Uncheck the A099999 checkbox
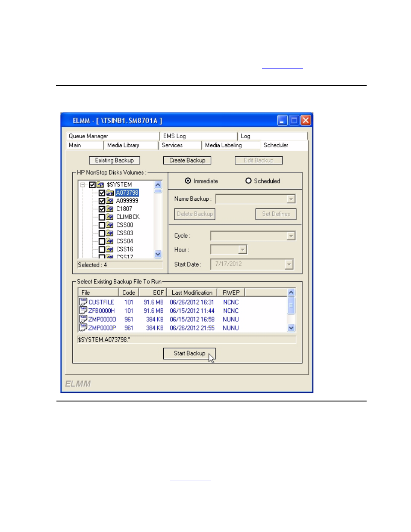This screenshot has width=411, height=532. [102, 201]
